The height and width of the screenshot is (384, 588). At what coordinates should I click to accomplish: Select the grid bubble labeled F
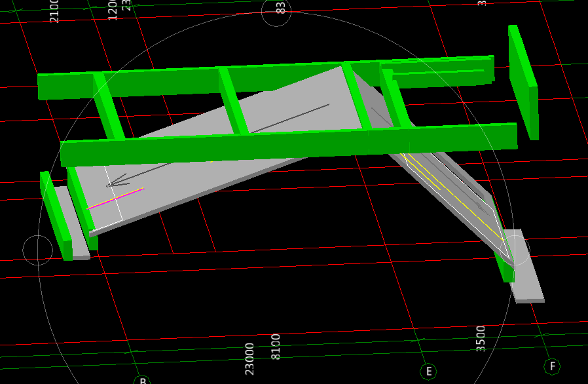(x=553, y=366)
